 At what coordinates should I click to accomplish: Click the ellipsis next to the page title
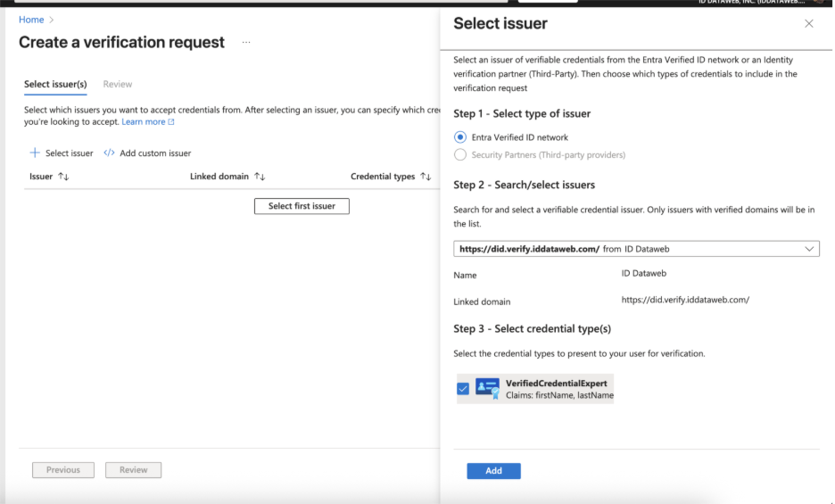tap(246, 42)
